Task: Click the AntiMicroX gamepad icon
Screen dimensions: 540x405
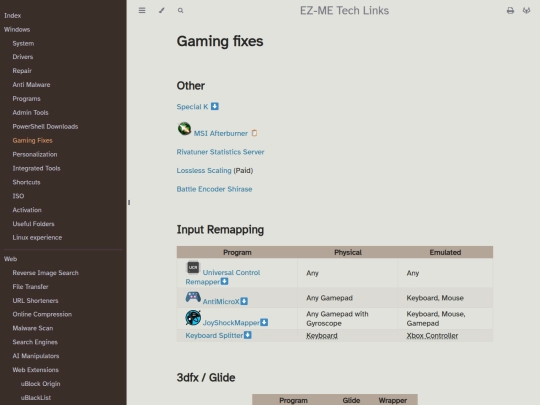Action: (193, 297)
